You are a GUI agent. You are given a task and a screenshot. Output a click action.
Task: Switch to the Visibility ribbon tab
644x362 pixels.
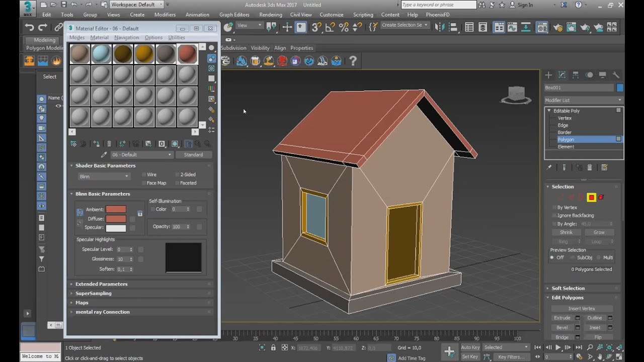(260, 48)
